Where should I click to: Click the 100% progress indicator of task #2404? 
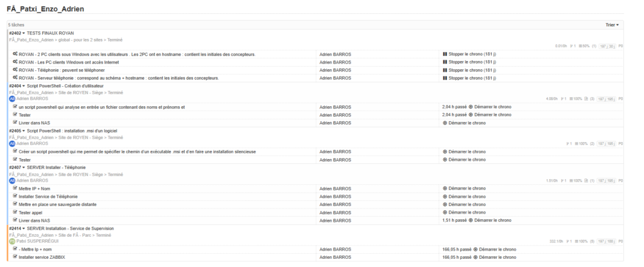click(x=576, y=99)
